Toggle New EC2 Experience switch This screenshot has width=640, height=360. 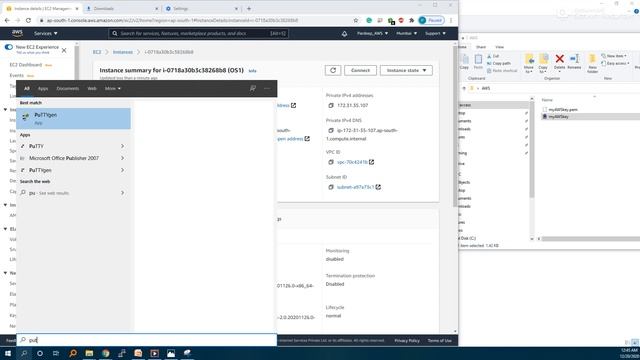click(9, 47)
